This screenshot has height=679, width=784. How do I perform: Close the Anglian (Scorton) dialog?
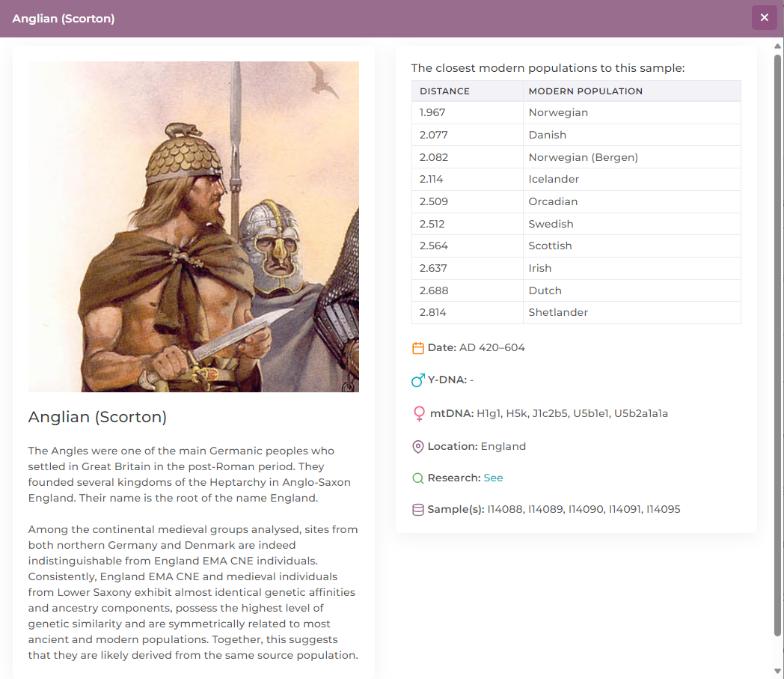[764, 17]
